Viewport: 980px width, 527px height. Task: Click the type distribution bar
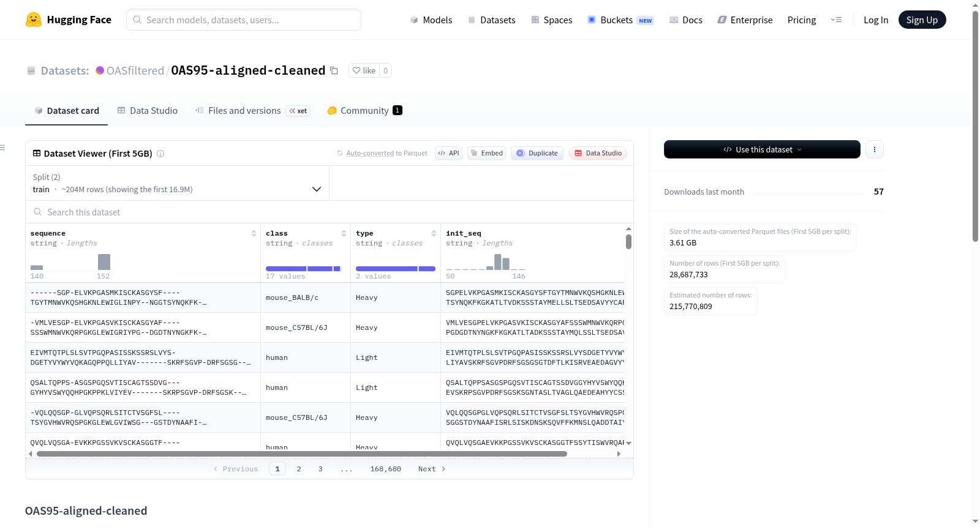(x=396, y=269)
